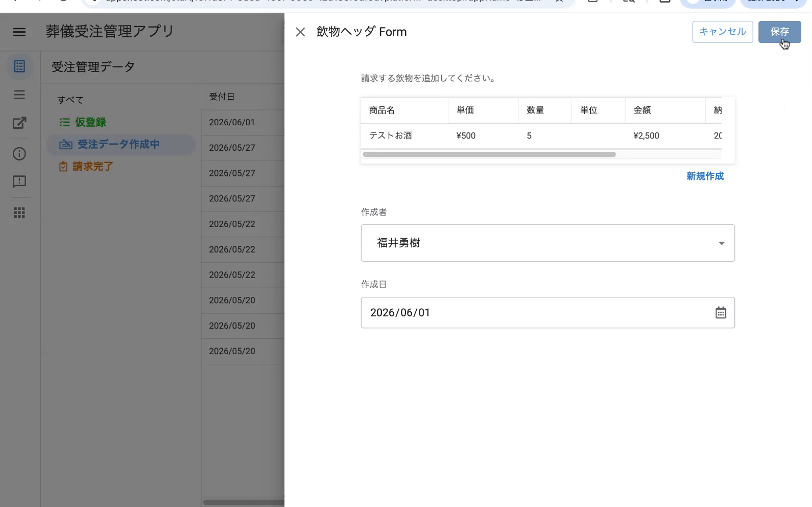Image resolution: width=812 pixels, height=507 pixels.
Task: Open the feedback bubble icon in sidebar
Action: point(19,182)
